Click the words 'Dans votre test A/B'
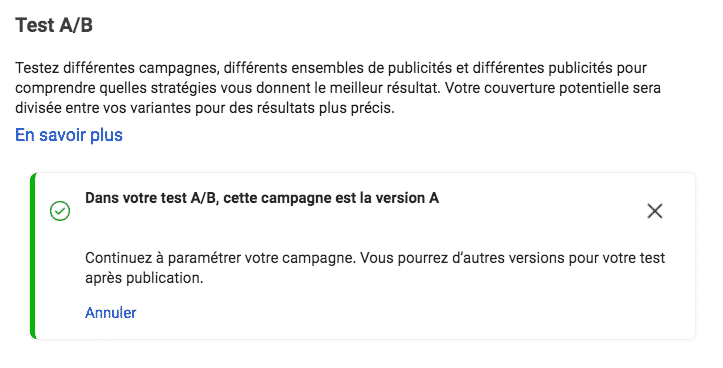The width and height of the screenshot is (723, 368). [151, 198]
